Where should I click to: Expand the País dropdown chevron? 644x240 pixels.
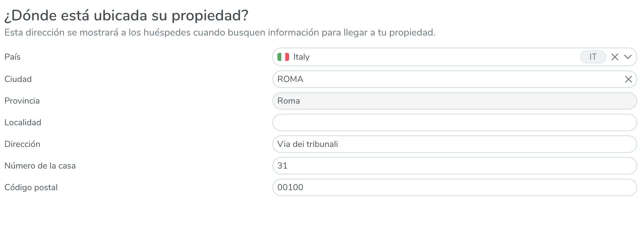pyautogui.click(x=628, y=57)
